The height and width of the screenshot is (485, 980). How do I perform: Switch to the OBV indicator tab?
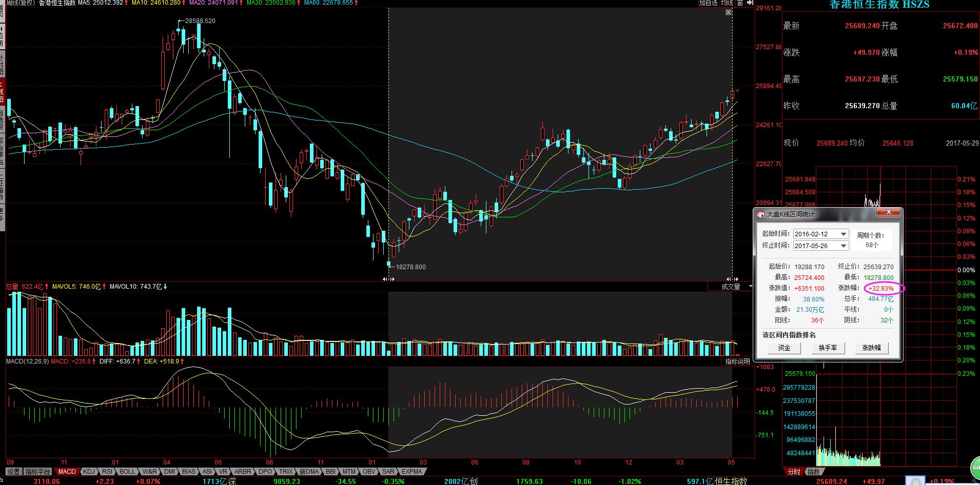[x=369, y=472]
